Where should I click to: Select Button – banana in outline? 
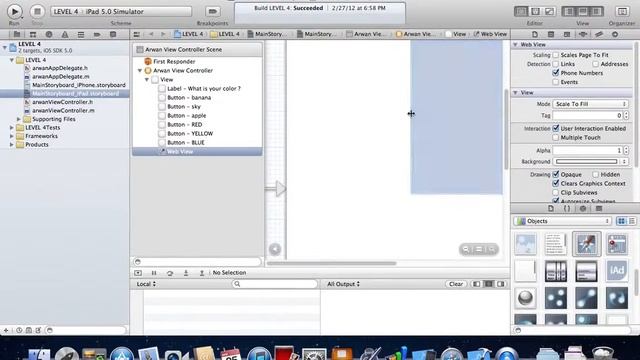pos(189,98)
